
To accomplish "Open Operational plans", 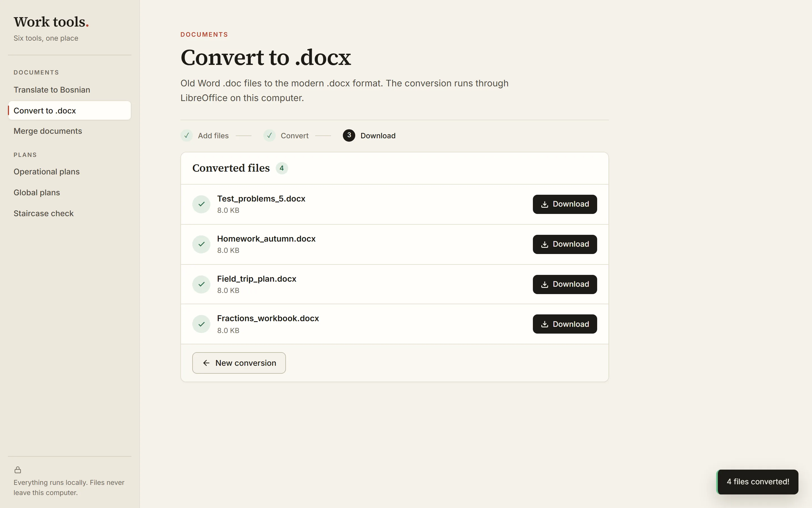I will click(69, 172).
